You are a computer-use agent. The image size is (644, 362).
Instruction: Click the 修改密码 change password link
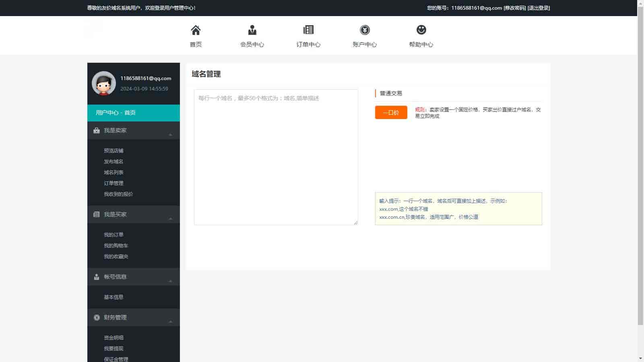click(x=514, y=8)
